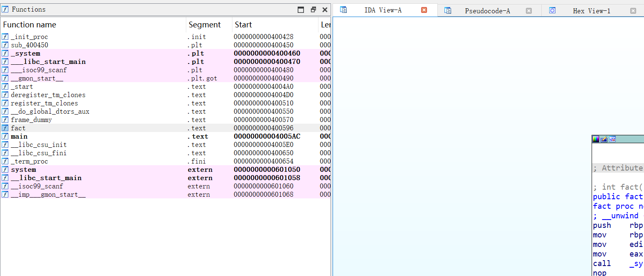Close the Pseudocode-A tab

[529, 11]
